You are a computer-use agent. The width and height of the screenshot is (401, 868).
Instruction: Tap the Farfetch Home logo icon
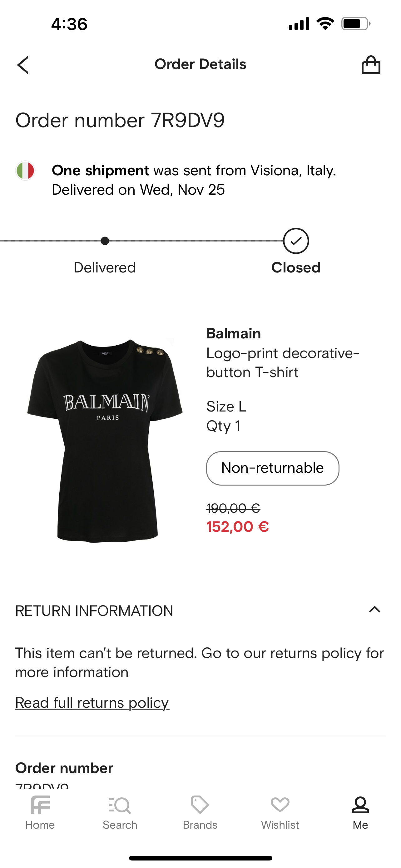coord(40,805)
